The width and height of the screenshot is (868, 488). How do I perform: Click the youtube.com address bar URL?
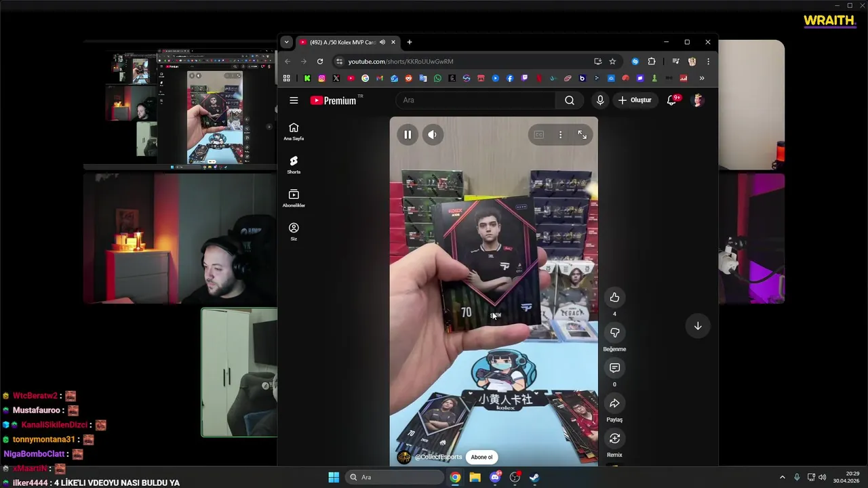401,61
